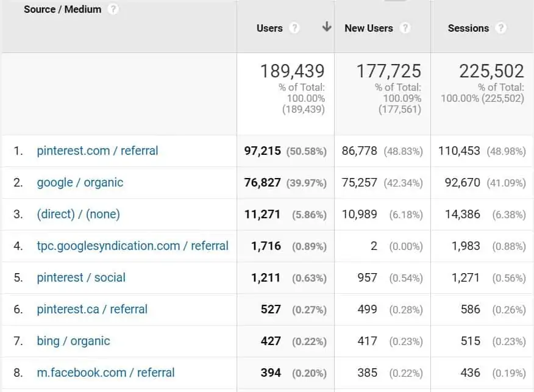Select sessions value 586

tap(471, 309)
